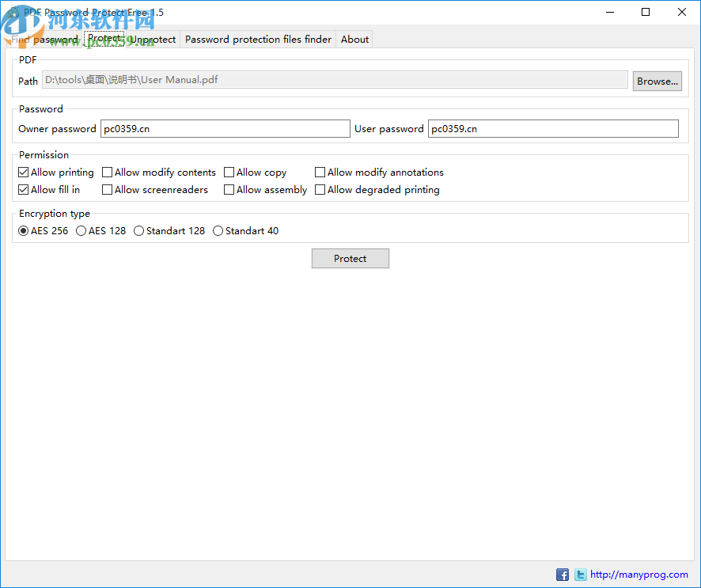Image resolution: width=701 pixels, height=588 pixels.
Task: Select Standart 40 encryption type
Action: (218, 230)
